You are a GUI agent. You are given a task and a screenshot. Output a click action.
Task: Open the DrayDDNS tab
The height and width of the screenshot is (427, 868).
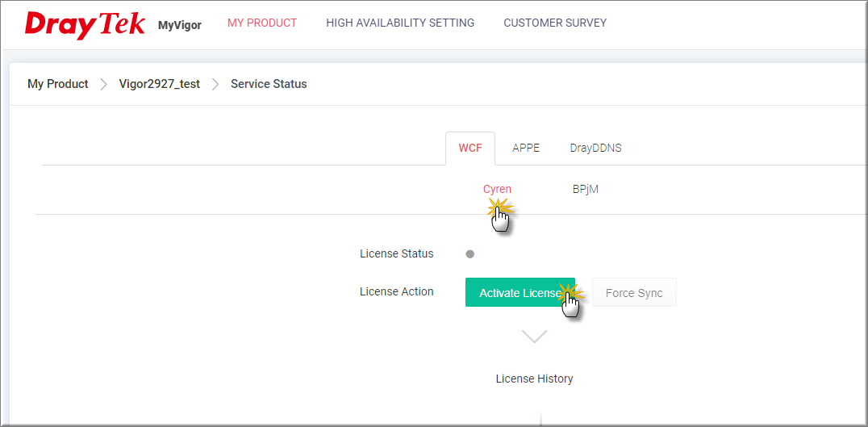tap(595, 149)
